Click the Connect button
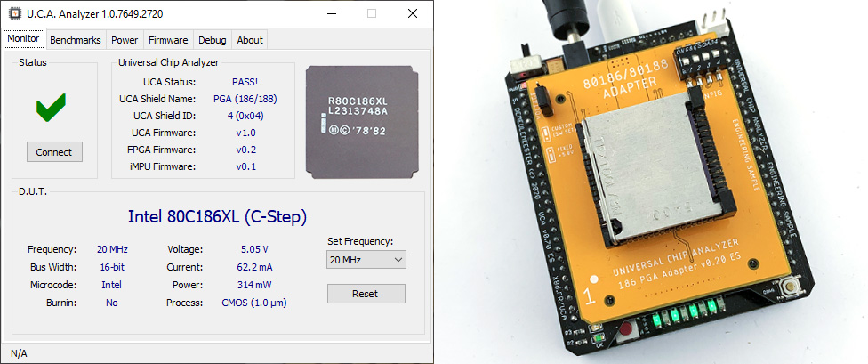Screen dimensions: 868x364 tap(54, 152)
